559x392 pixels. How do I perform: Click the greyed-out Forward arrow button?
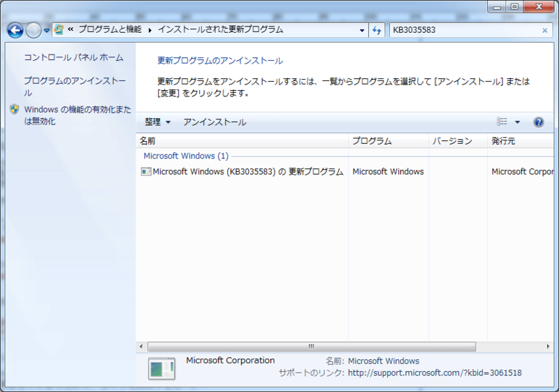tap(34, 30)
